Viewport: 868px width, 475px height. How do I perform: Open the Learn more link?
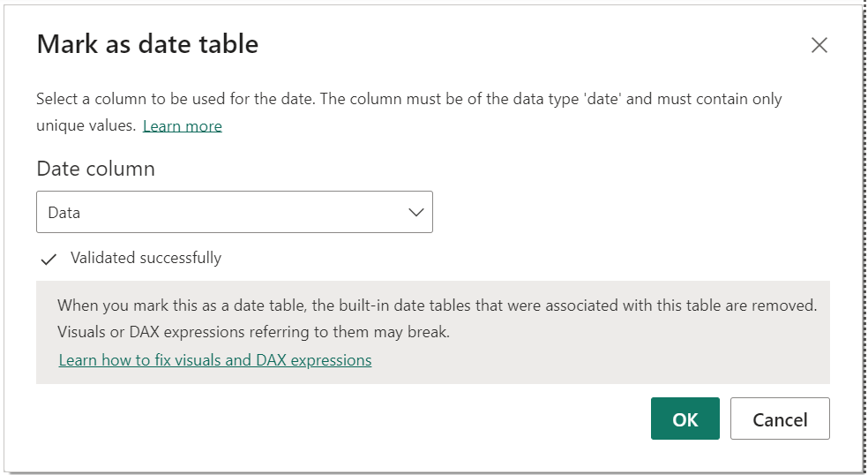pyautogui.click(x=182, y=126)
